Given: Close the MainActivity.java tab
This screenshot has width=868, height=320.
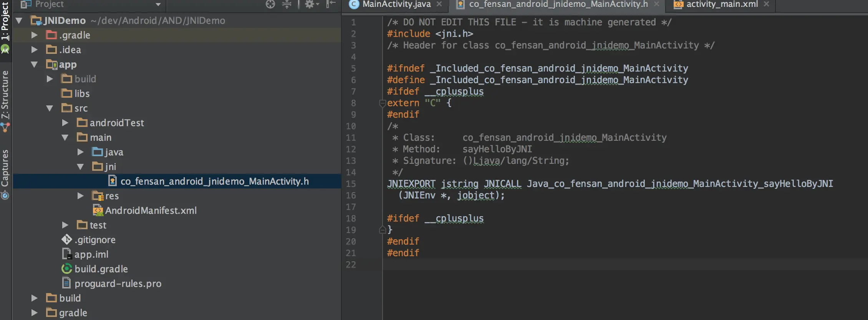Looking at the screenshot, I should 439,4.
